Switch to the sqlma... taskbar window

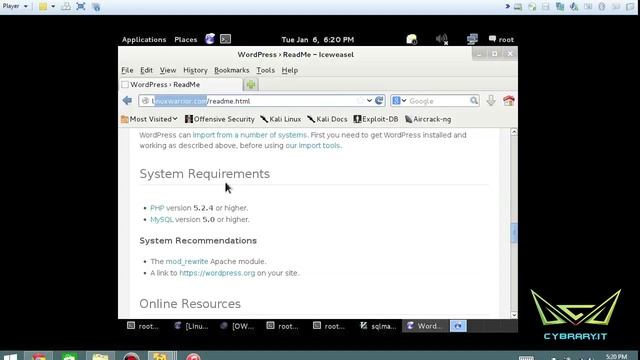[x=378, y=326]
